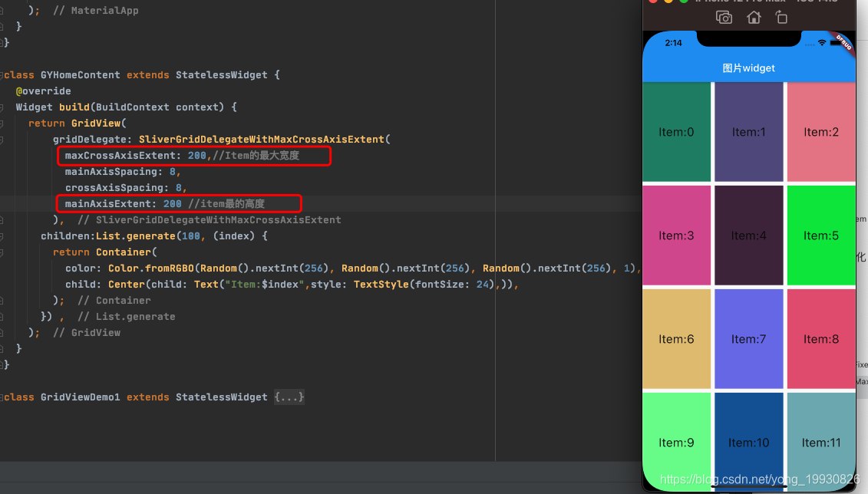This screenshot has height=494, width=868.
Task: Tap the red Item:8 tile
Action: tap(821, 338)
